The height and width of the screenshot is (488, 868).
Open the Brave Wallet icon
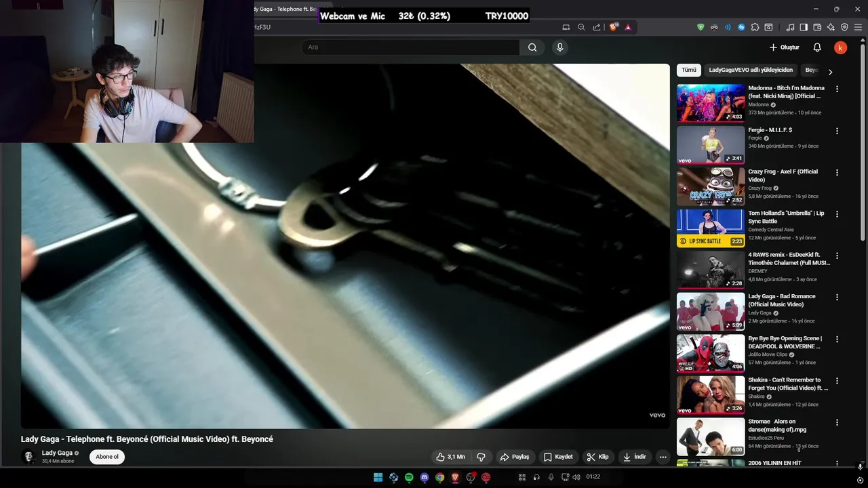pyautogui.click(x=817, y=27)
